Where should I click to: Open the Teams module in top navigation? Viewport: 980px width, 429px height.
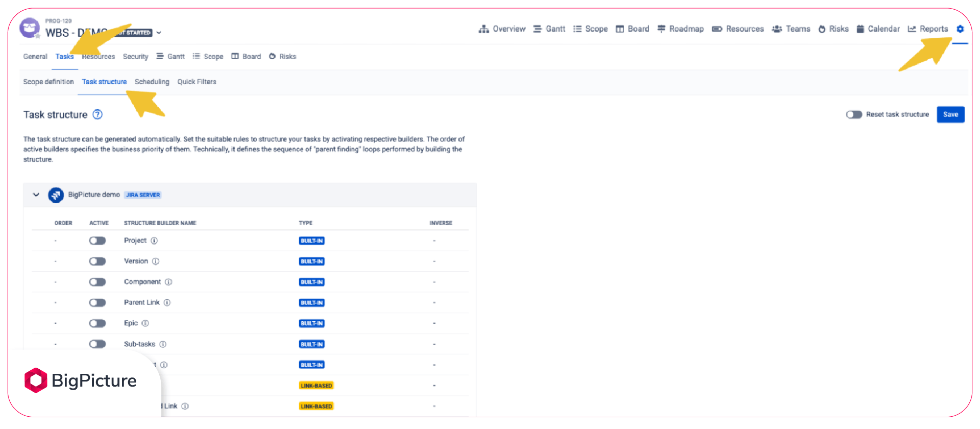pyautogui.click(x=791, y=29)
